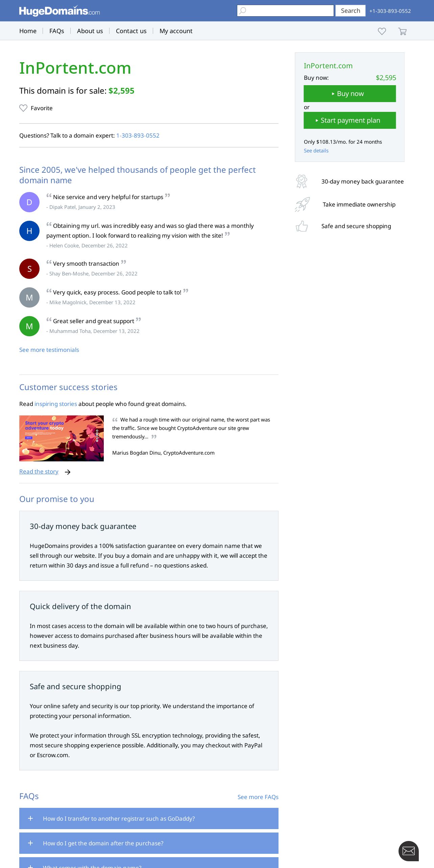The width and height of the screenshot is (434, 868).
Task: Toggle the Favorite heart for InPortent.com
Action: coord(23,108)
